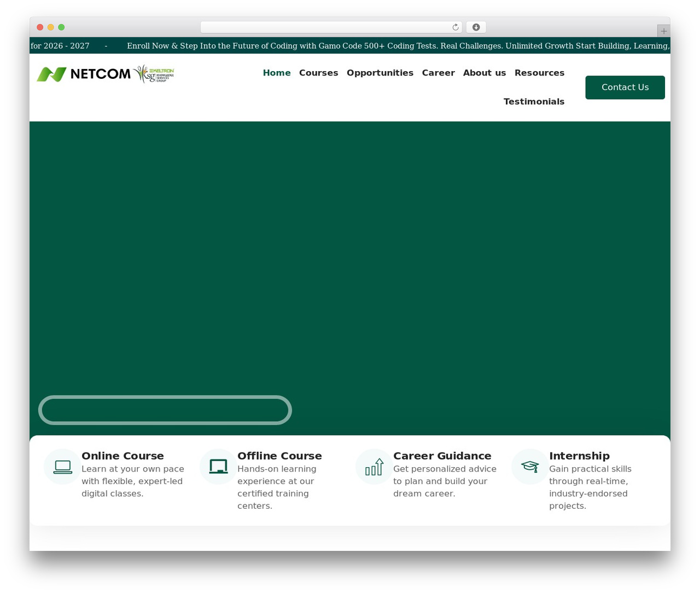Viewport: 700px width, 593px height.
Task: Click the Career Guidance bar chart icon
Action: pos(375,467)
